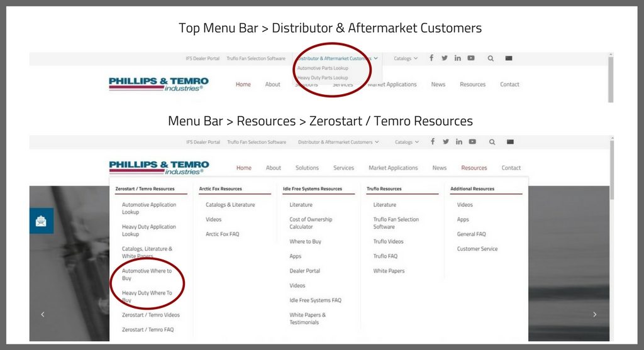Click highlighted Resources in lower screenshot menu
The height and width of the screenshot is (350, 644).
[x=474, y=168]
